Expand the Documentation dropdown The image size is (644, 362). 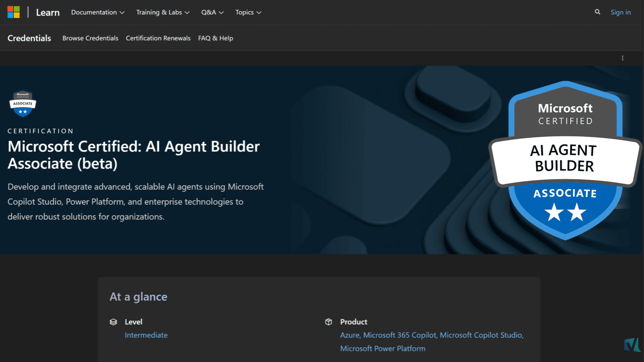point(97,12)
